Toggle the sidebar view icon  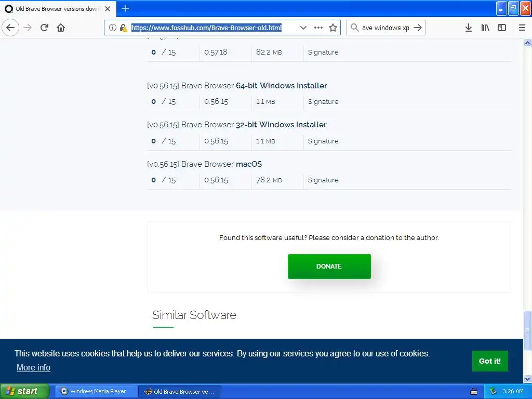click(502, 28)
